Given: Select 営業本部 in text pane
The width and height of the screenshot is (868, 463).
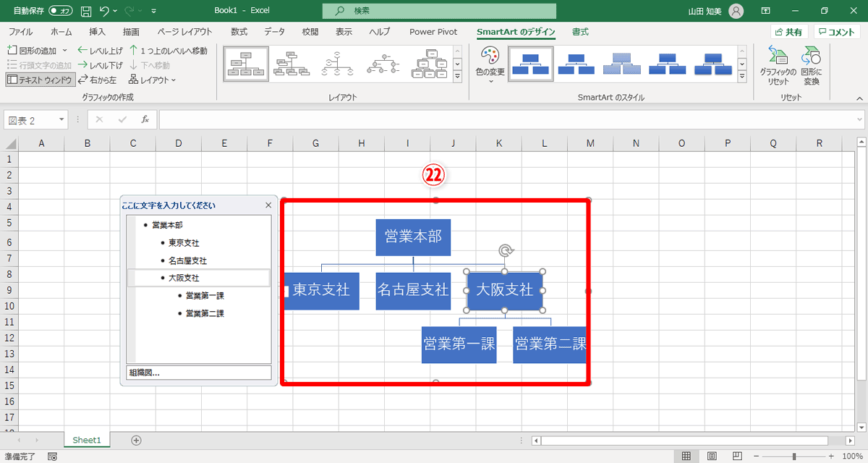Looking at the screenshot, I should click(167, 225).
